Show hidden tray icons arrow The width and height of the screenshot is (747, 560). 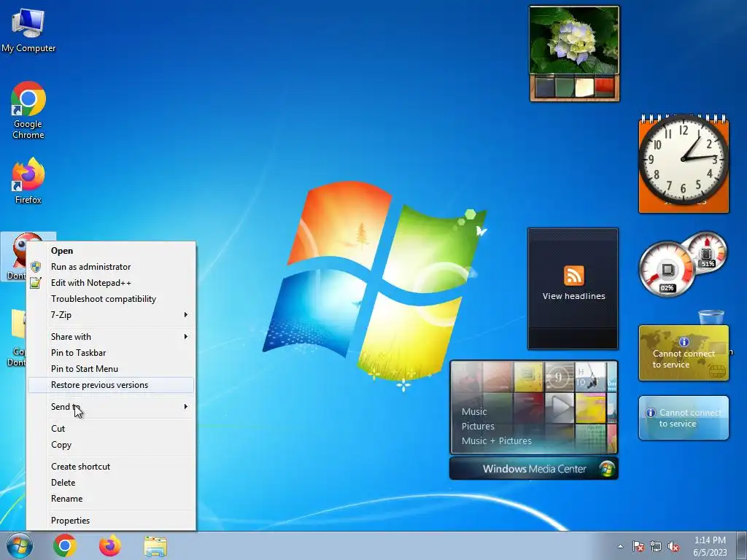point(620,546)
